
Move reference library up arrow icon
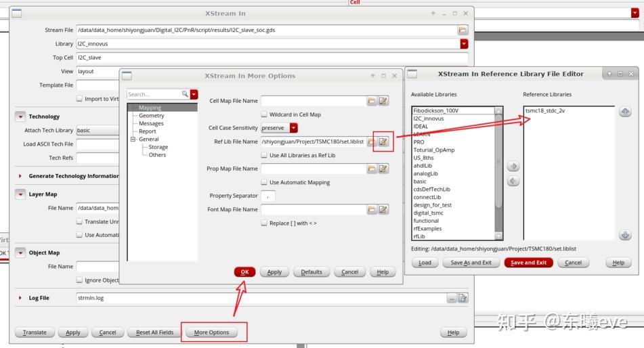624,112
